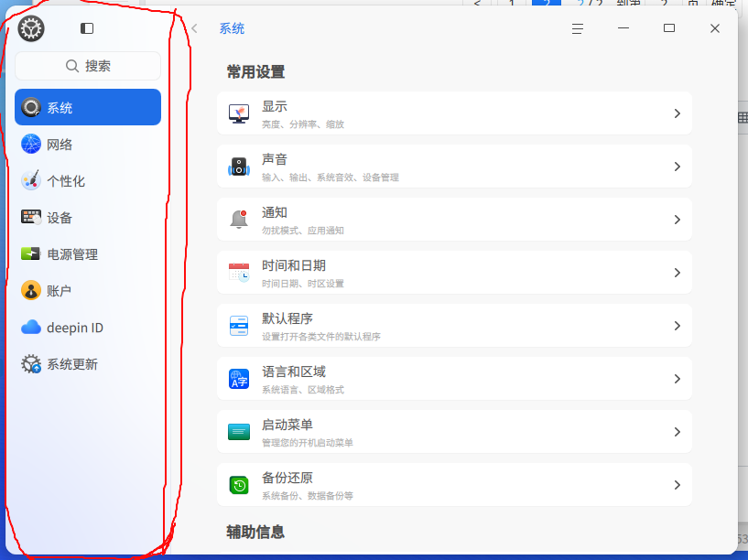Click the 辅助信息 heading
The height and width of the screenshot is (560, 748).
[x=255, y=532]
